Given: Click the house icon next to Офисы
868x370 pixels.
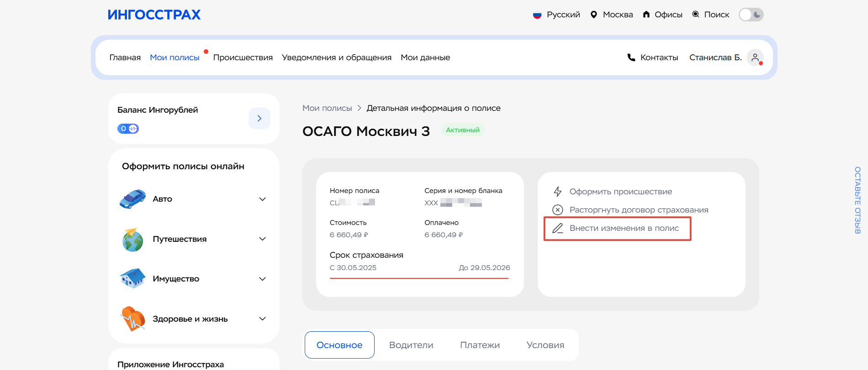Looking at the screenshot, I should tap(646, 15).
